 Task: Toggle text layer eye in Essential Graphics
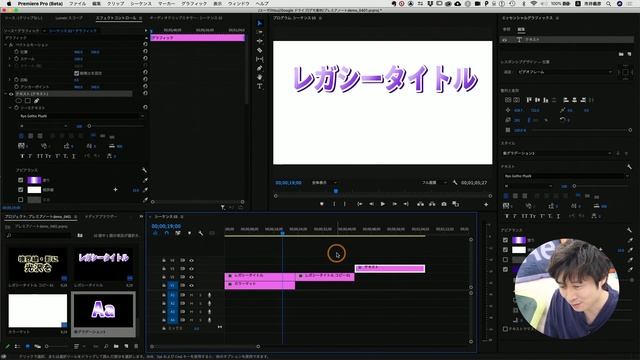point(505,40)
